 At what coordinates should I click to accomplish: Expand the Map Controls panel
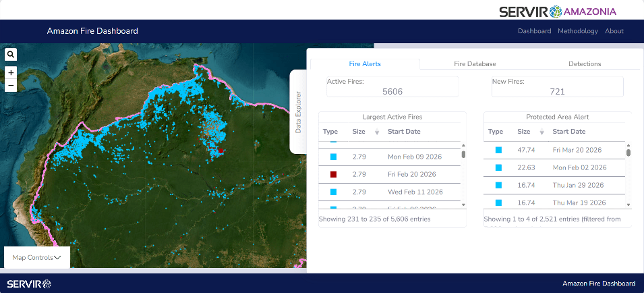click(x=37, y=257)
